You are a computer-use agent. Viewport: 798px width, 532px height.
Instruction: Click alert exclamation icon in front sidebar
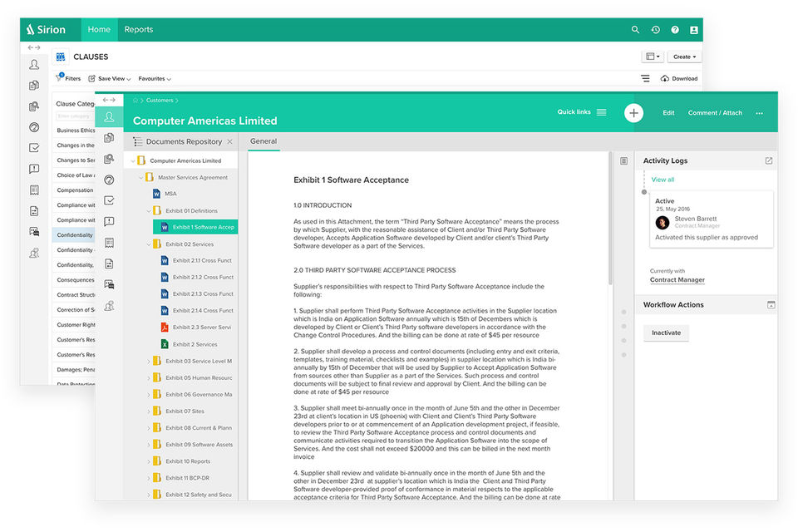109,221
